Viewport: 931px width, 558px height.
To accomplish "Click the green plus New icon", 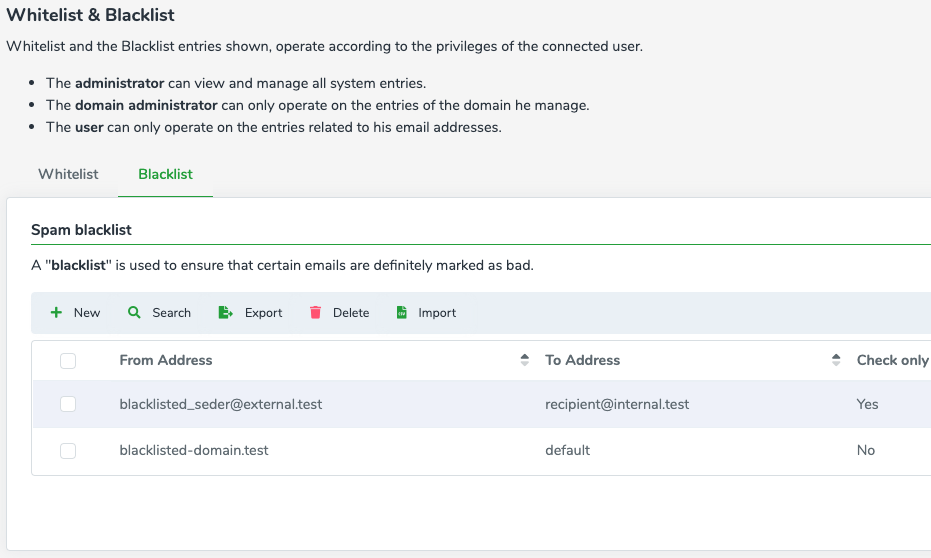I will point(56,313).
